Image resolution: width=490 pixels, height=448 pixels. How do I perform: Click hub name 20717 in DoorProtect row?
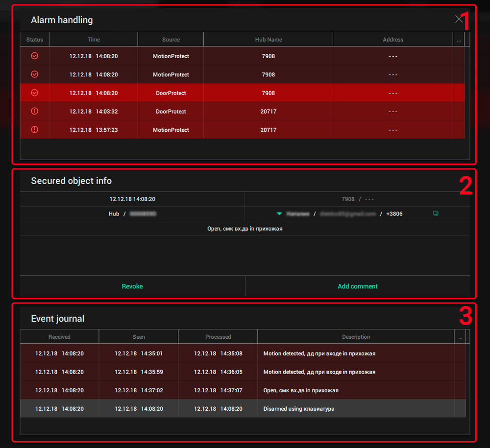pos(269,112)
